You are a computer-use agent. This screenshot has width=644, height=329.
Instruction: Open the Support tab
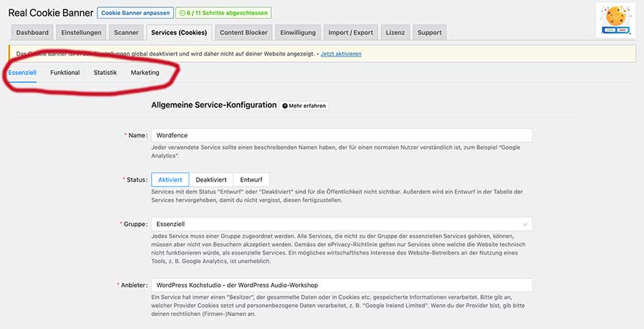(429, 32)
